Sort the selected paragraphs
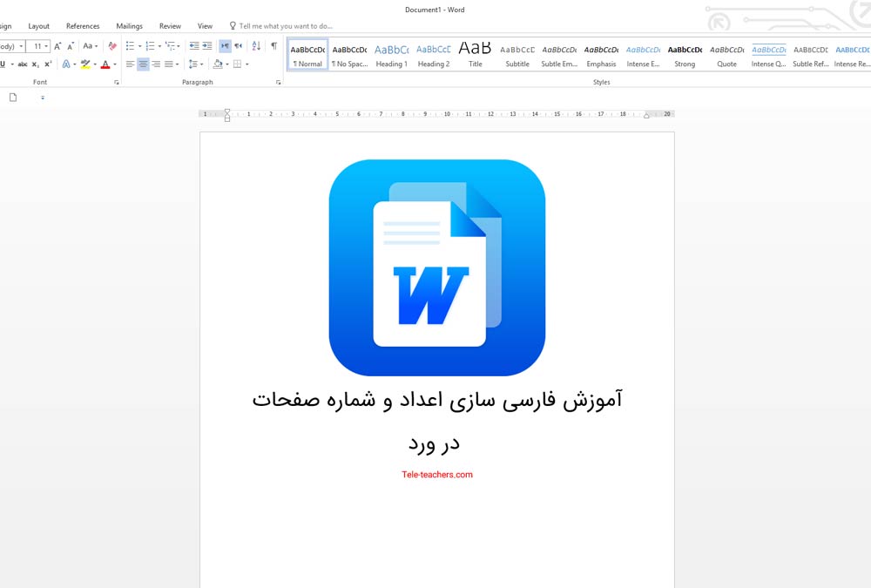871x588 pixels. click(256, 46)
